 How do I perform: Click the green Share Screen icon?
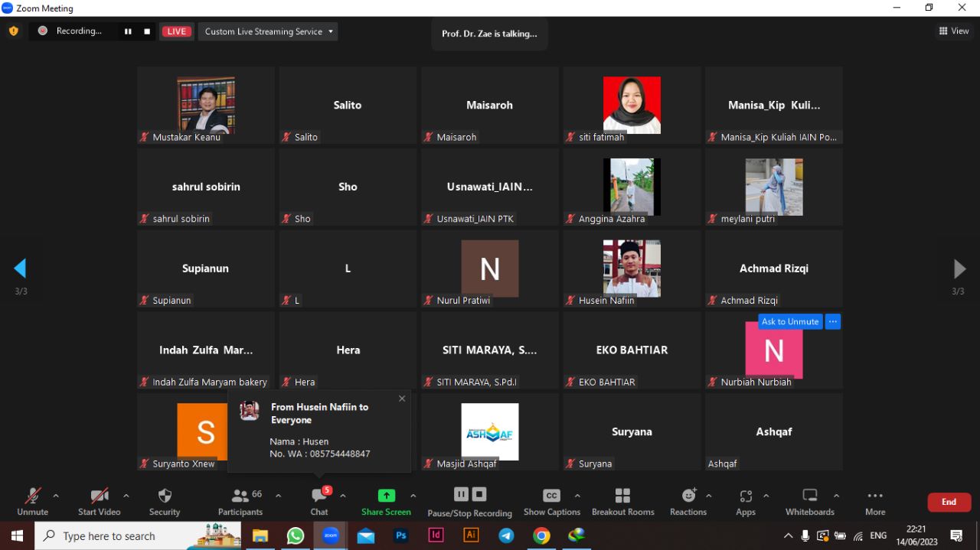click(x=387, y=496)
